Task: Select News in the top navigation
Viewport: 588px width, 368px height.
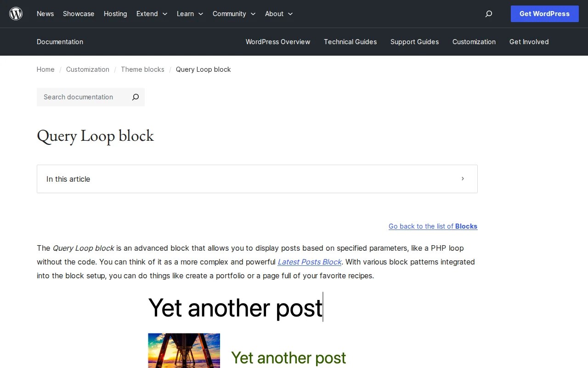Action: [45, 14]
